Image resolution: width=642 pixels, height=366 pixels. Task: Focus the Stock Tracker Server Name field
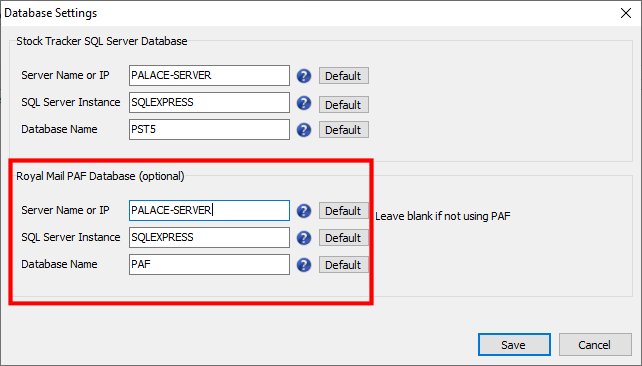pyautogui.click(x=209, y=75)
